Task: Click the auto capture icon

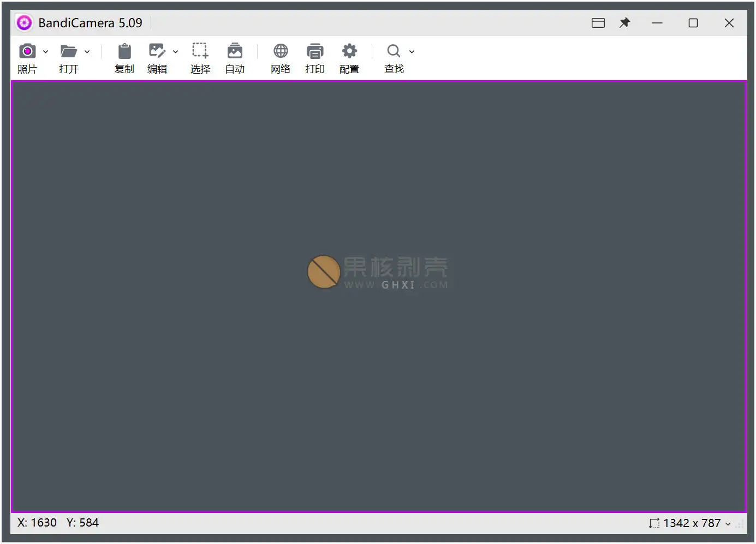Action: pyautogui.click(x=235, y=51)
